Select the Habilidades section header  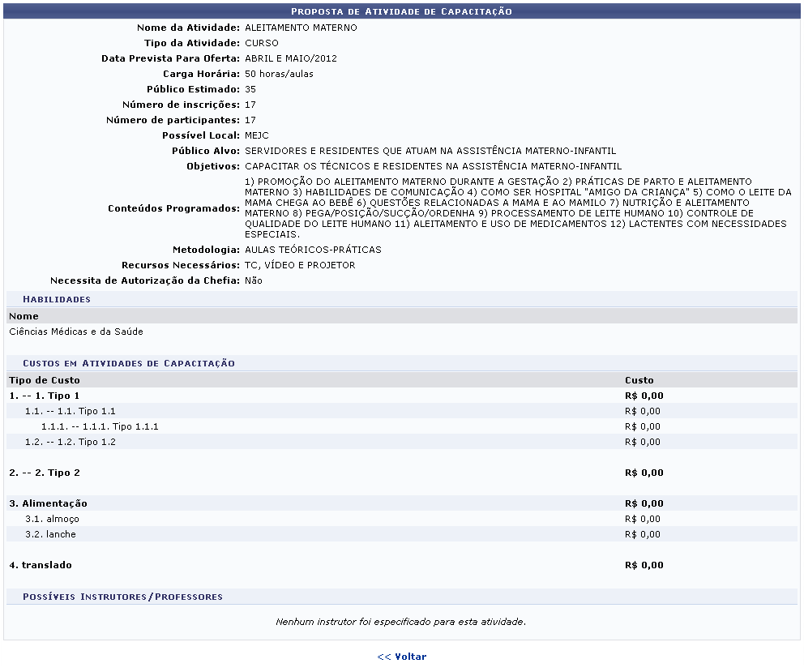tap(57, 299)
